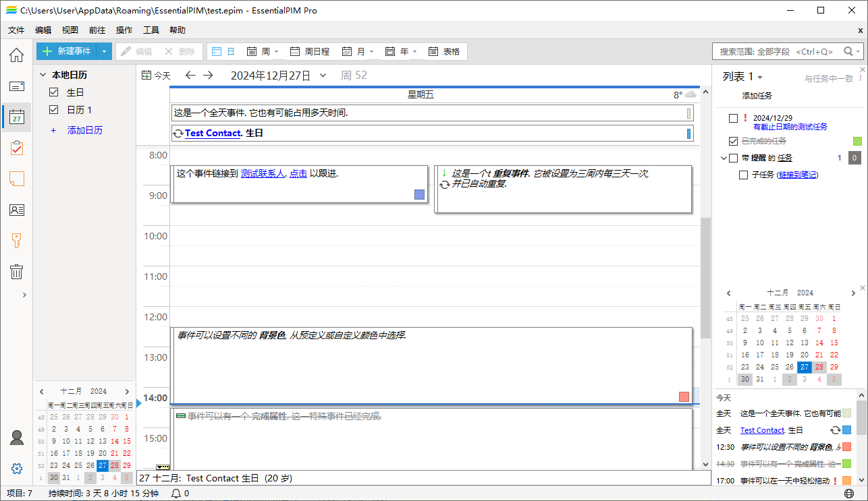Click the 链接到笔记 link
This screenshot has width=868, height=501.
[797, 175]
